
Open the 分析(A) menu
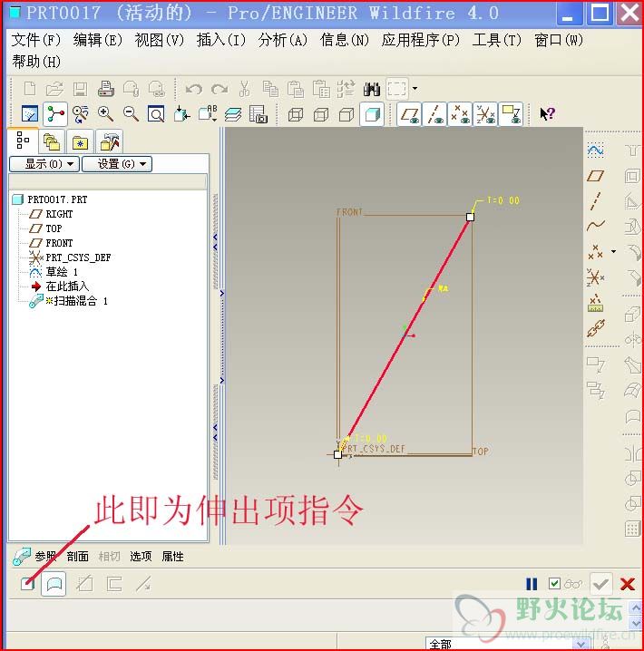[283, 40]
